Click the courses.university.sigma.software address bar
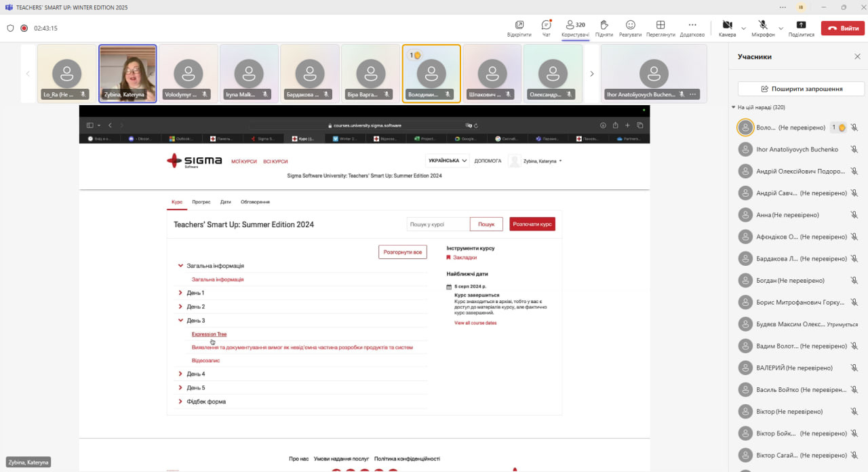868x472 pixels. 366,125
